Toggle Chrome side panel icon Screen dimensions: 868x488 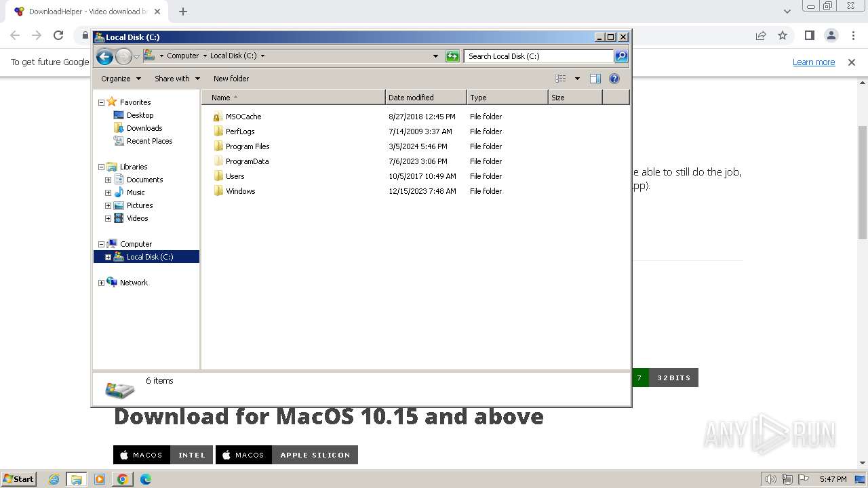point(809,35)
